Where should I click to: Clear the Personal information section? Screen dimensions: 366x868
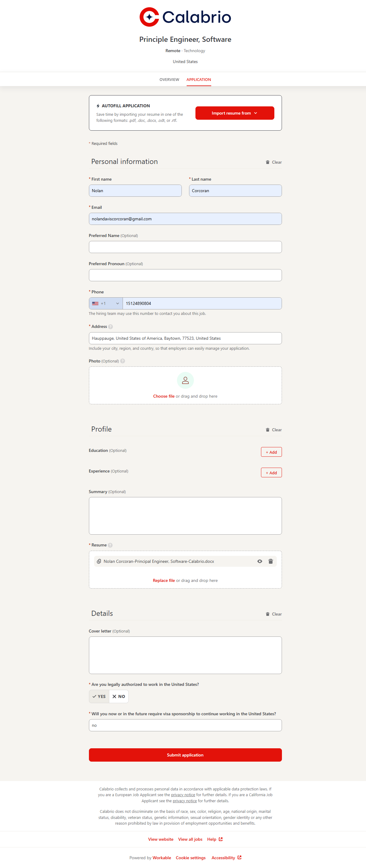(273, 162)
